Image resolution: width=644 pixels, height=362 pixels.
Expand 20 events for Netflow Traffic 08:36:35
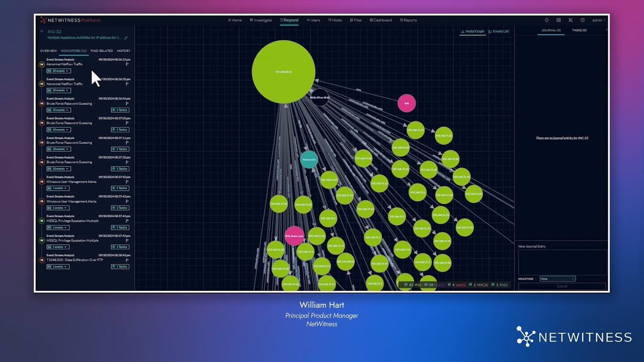(x=58, y=90)
